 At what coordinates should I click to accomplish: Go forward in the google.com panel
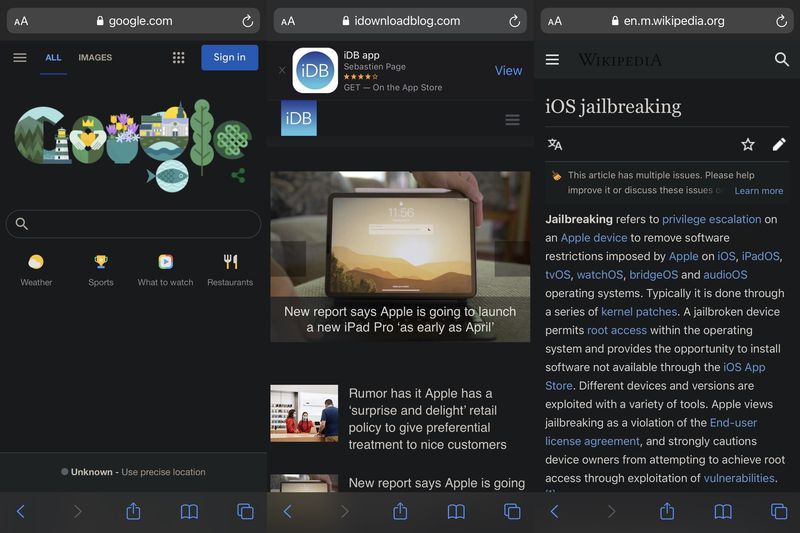coord(77,511)
